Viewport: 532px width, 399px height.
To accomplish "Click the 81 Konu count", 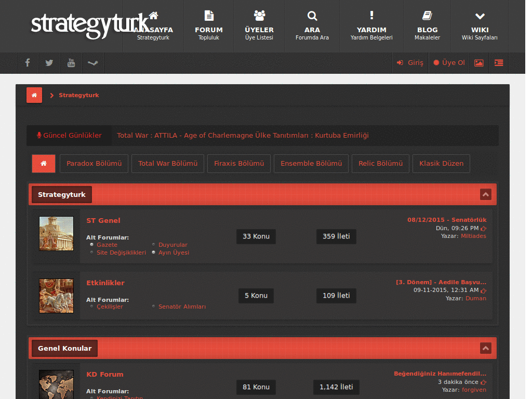I will click(256, 387).
